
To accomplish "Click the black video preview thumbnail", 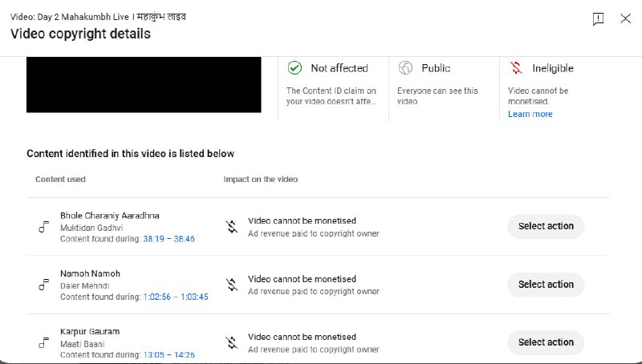I will (x=144, y=85).
